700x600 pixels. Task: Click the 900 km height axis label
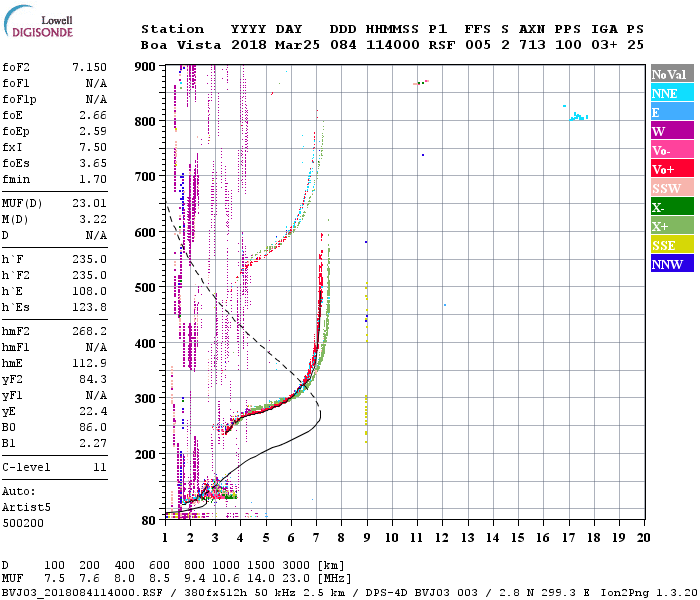145,67
